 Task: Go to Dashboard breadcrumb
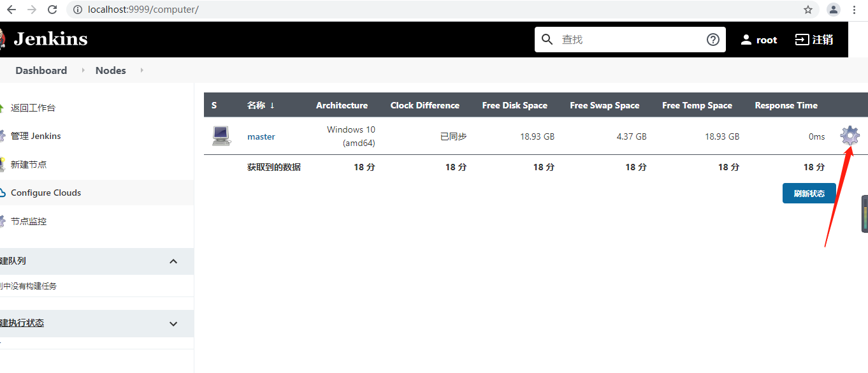(41, 70)
